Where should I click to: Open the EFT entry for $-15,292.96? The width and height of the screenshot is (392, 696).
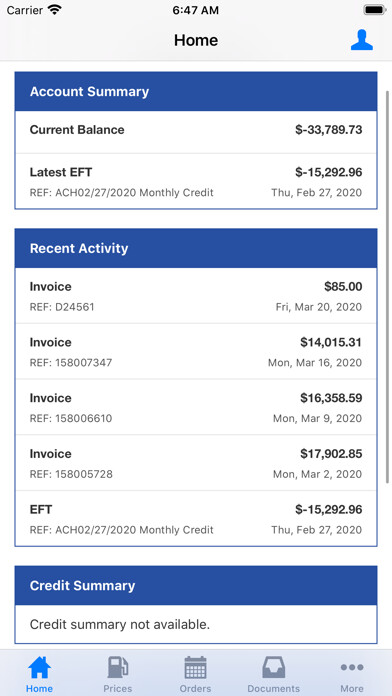click(196, 518)
